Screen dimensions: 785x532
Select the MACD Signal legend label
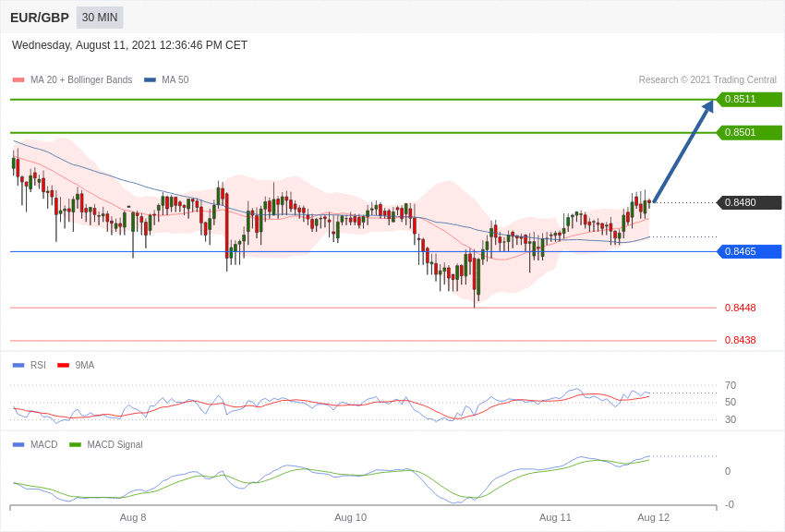click(x=115, y=445)
